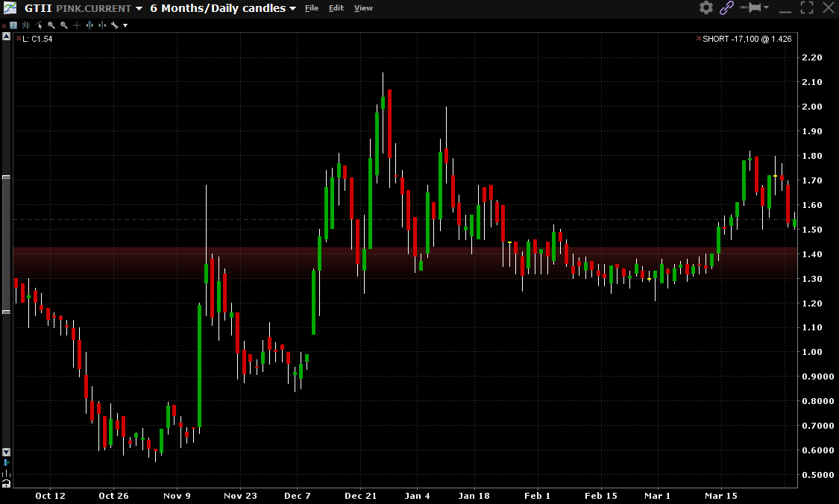The image size is (839, 504).
Task: Click the vertical scale slider track
Action: pyautogui.click(x=7, y=244)
